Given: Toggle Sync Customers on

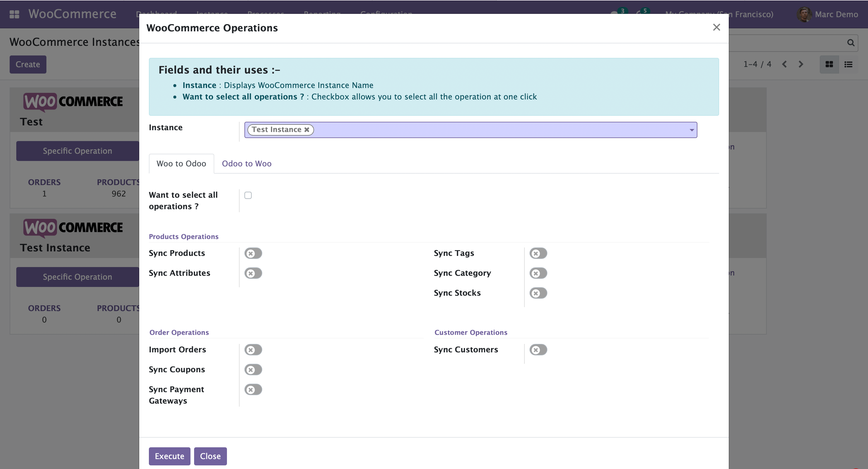Looking at the screenshot, I should coord(538,350).
